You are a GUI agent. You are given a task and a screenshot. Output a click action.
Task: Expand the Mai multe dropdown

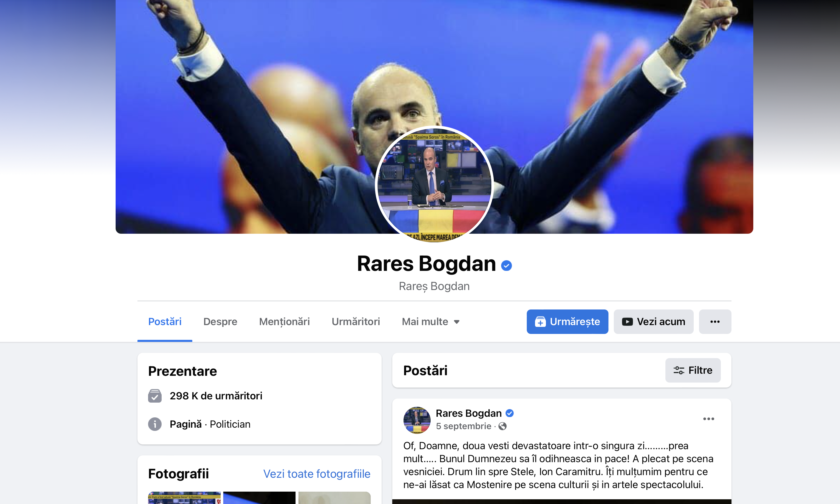tap(431, 322)
